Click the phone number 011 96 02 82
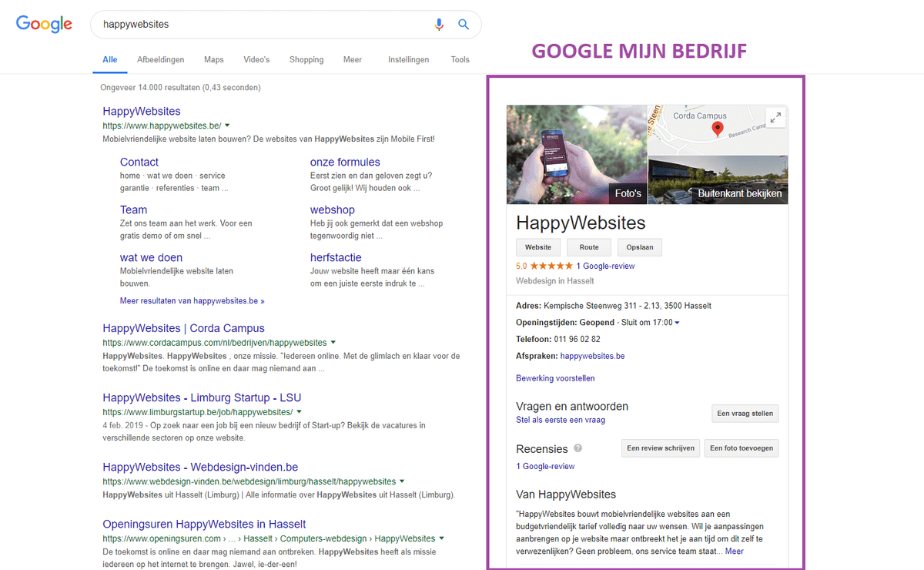 (x=577, y=339)
